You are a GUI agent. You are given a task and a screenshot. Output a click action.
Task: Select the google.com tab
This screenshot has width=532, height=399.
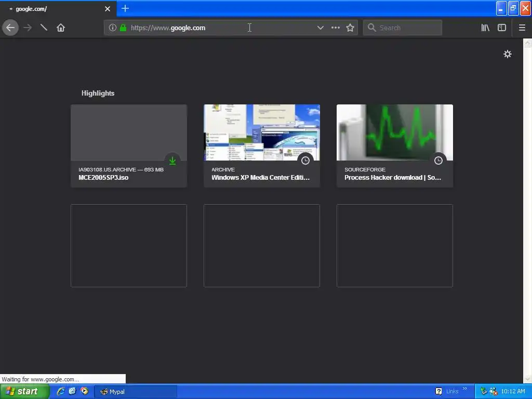coord(58,9)
